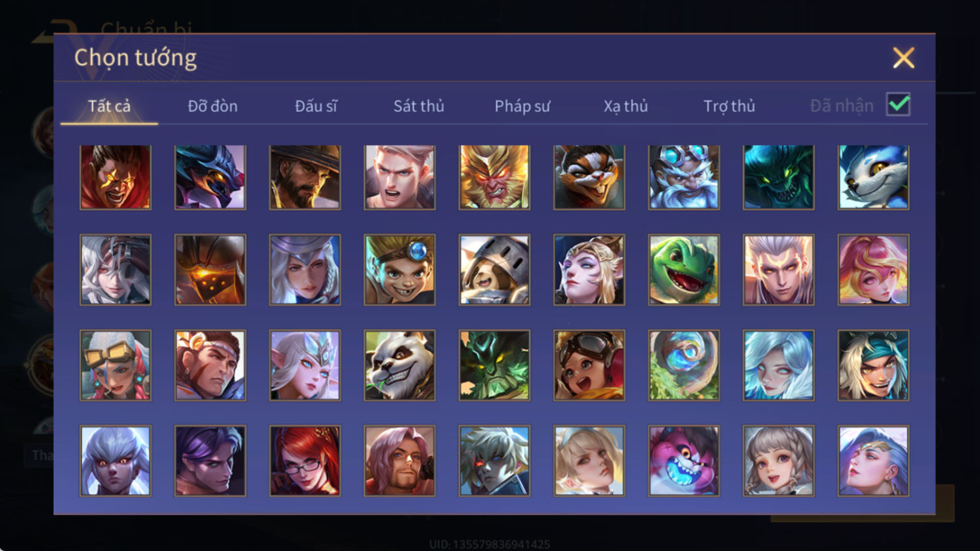
Task: Pick the green chameleon hero portrait
Action: (683, 270)
